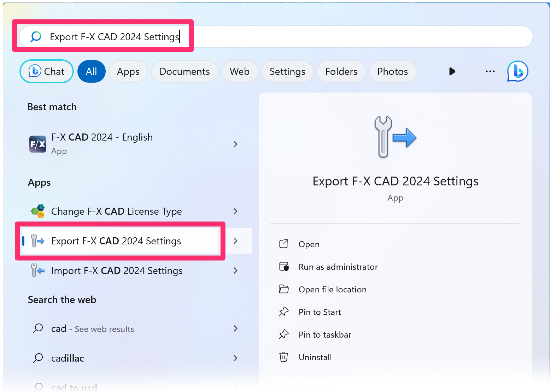This screenshot has height=392, width=550.
Task: Click the Run as administrator shield icon
Action: 284,266
